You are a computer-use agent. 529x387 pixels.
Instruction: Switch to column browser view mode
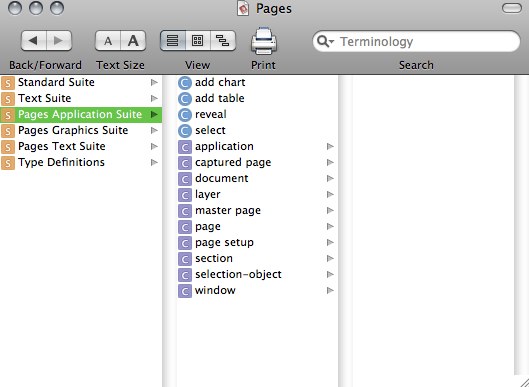(x=198, y=41)
